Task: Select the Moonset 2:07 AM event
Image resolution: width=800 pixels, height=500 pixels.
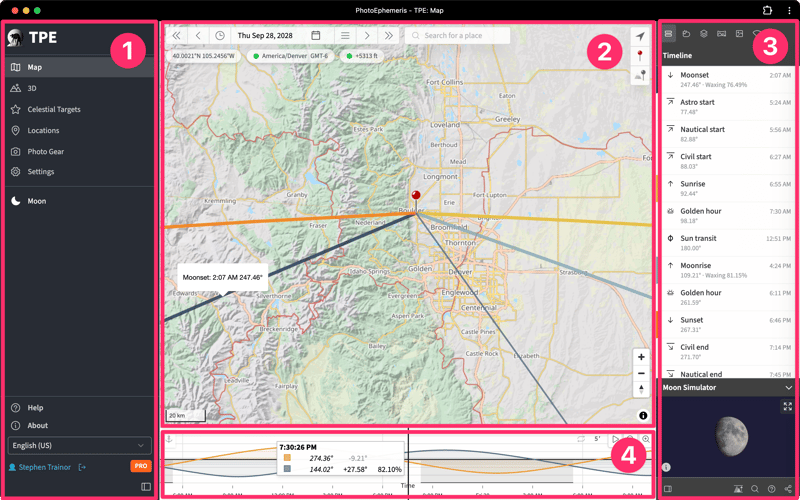Action: coord(728,80)
